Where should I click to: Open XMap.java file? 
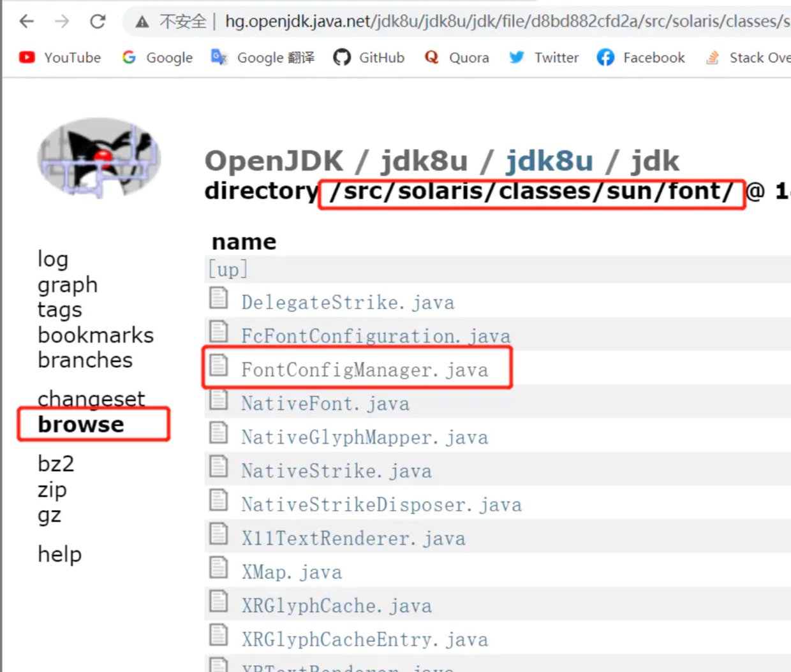[x=292, y=573]
